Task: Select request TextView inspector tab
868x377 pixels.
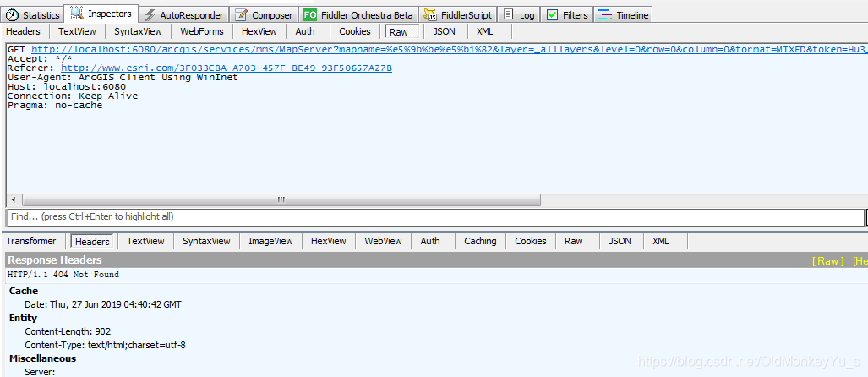Action: pyautogui.click(x=77, y=31)
